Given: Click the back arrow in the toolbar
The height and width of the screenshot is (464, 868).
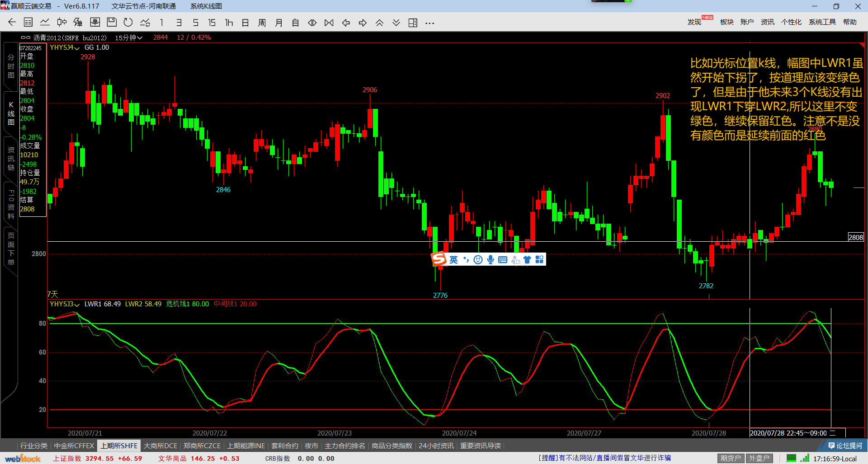Looking at the screenshot, I should [x=12, y=22].
